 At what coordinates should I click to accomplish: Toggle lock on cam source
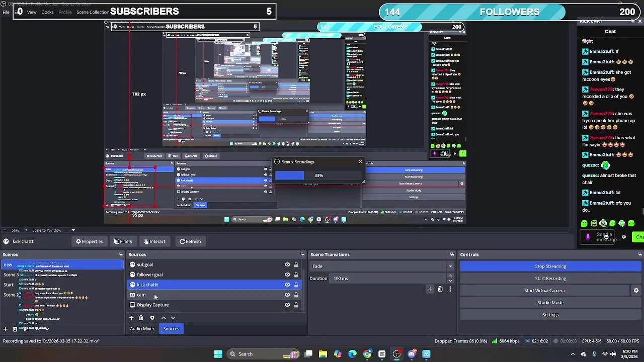296,295
